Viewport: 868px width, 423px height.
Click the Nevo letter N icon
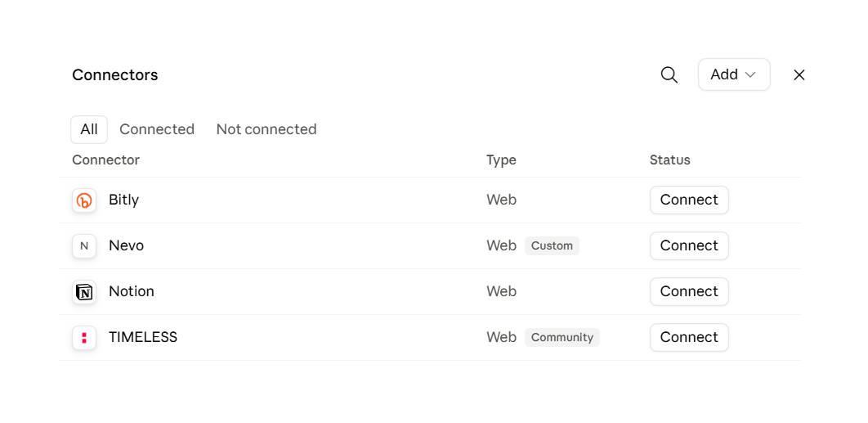click(x=84, y=246)
